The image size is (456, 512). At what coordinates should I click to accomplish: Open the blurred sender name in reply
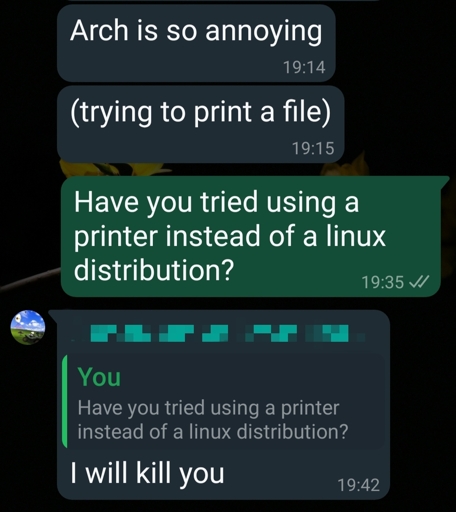click(220, 333)
